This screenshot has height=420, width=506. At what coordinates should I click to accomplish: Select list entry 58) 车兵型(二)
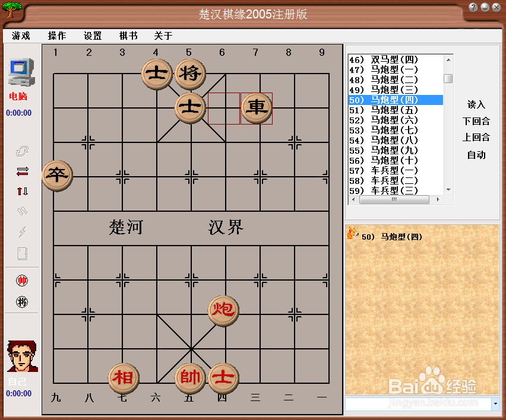[396, 180]
